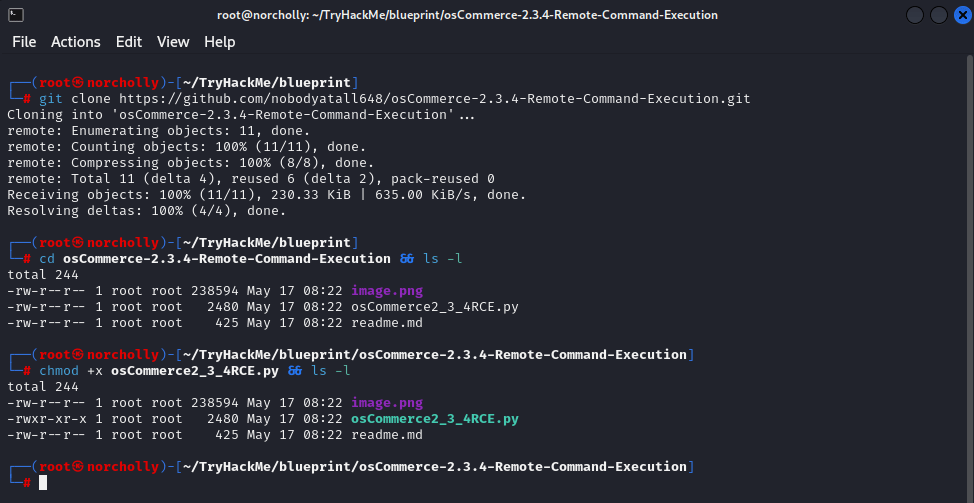Click the green executable osCommerce2_3_4RCE.py filename

(435, 419)
